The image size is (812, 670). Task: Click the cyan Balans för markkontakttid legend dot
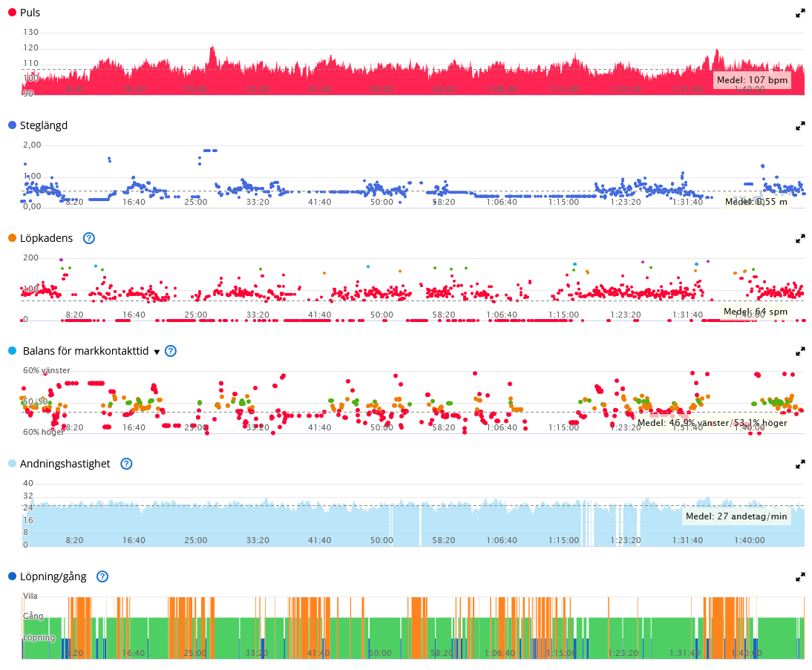tap(13, 351)
